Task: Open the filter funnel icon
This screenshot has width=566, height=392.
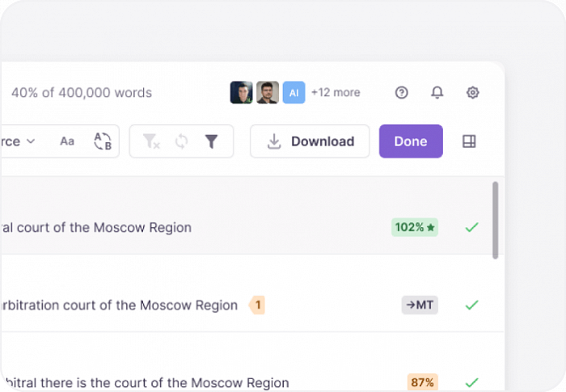Action: point(211,141)
